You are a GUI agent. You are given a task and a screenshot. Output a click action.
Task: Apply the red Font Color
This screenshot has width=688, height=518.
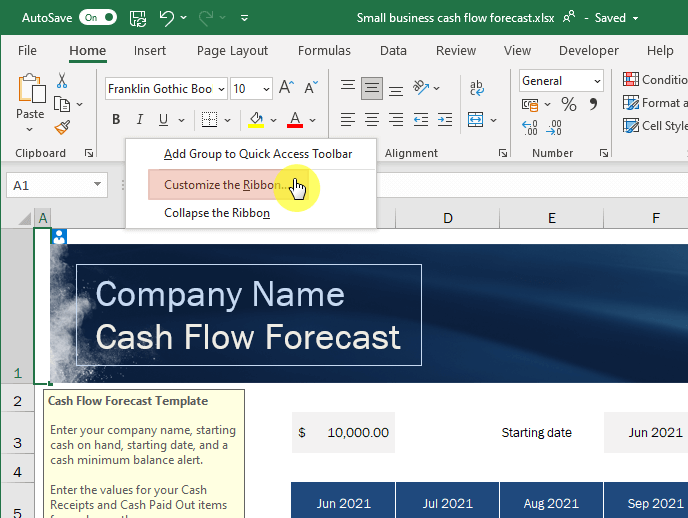click(295, 119)
